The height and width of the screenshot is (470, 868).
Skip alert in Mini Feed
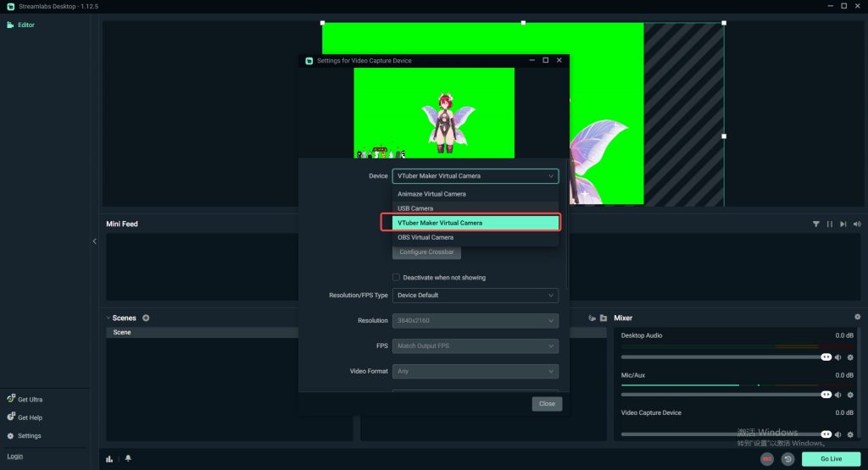click(843, 224)
